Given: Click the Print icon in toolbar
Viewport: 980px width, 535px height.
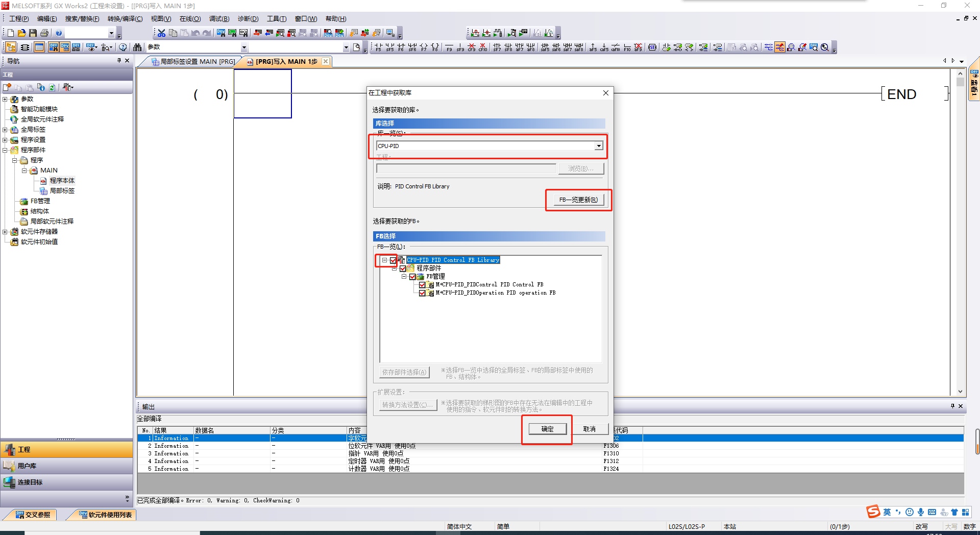Looking at the screenshot, I should [44, 33].
